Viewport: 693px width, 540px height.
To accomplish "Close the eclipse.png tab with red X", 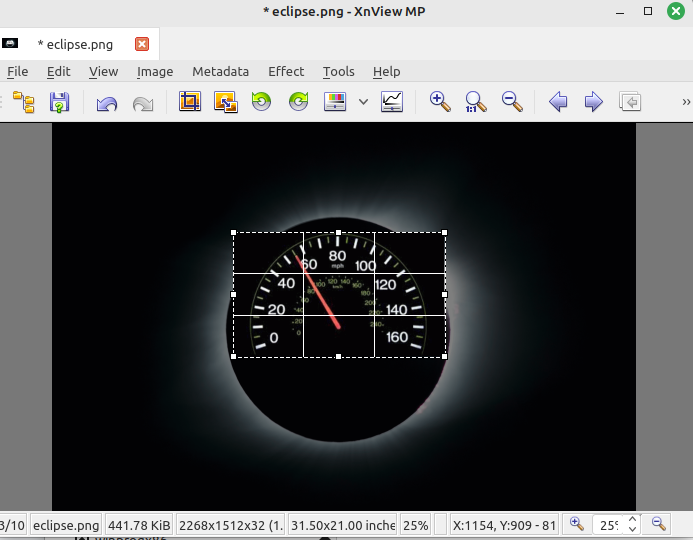I will coord(142,44).
